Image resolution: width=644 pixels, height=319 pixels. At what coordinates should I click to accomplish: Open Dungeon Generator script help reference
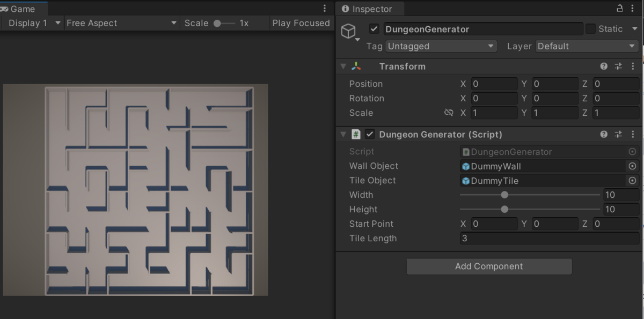tap(604, 134)
